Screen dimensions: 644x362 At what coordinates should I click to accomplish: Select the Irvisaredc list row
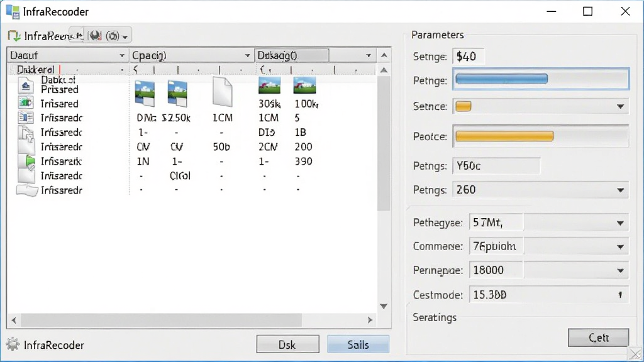[192, 176]
